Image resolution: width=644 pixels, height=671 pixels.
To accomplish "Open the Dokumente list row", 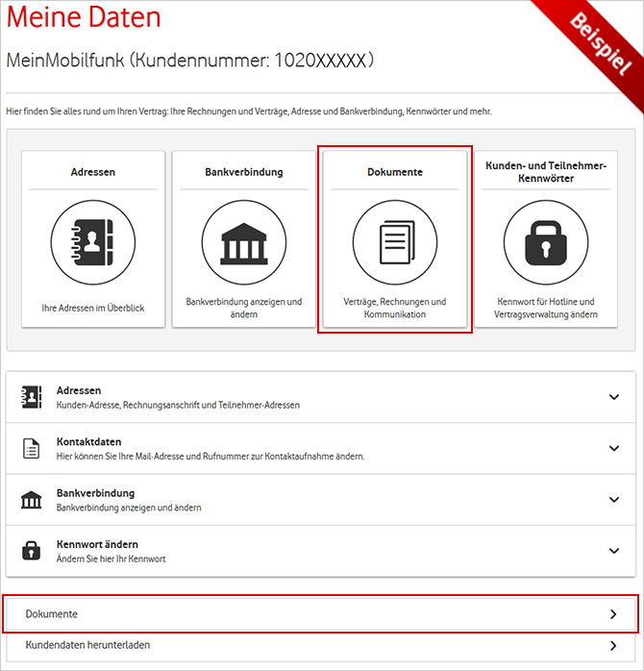I will pos(288,613).
